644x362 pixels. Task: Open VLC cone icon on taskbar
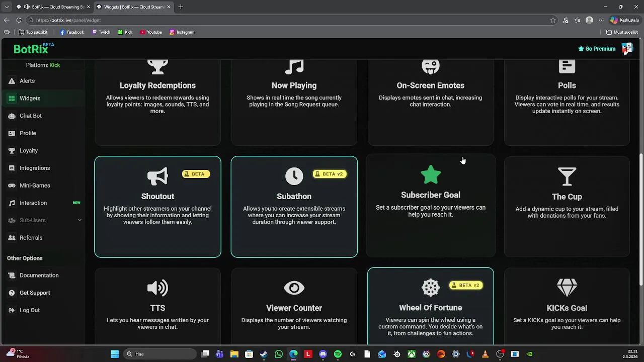click(x=485, y=354)
